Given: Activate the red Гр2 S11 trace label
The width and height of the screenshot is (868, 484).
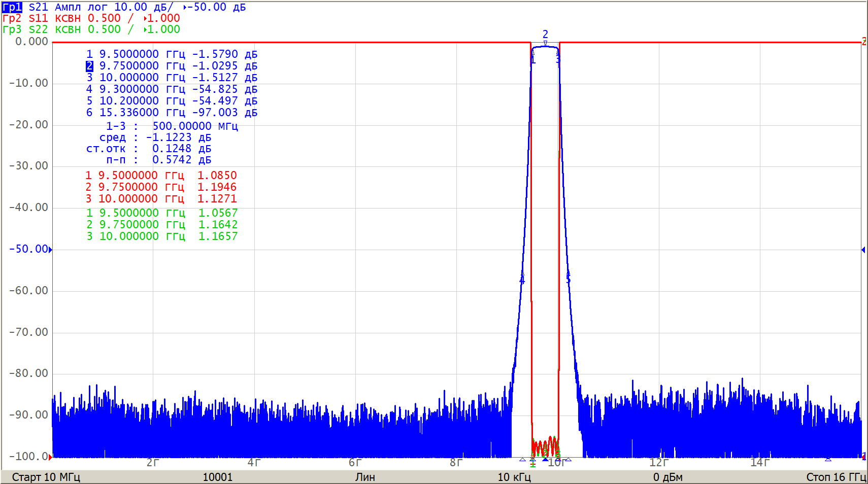Looking at the screenshot, I should coord(12,18).
